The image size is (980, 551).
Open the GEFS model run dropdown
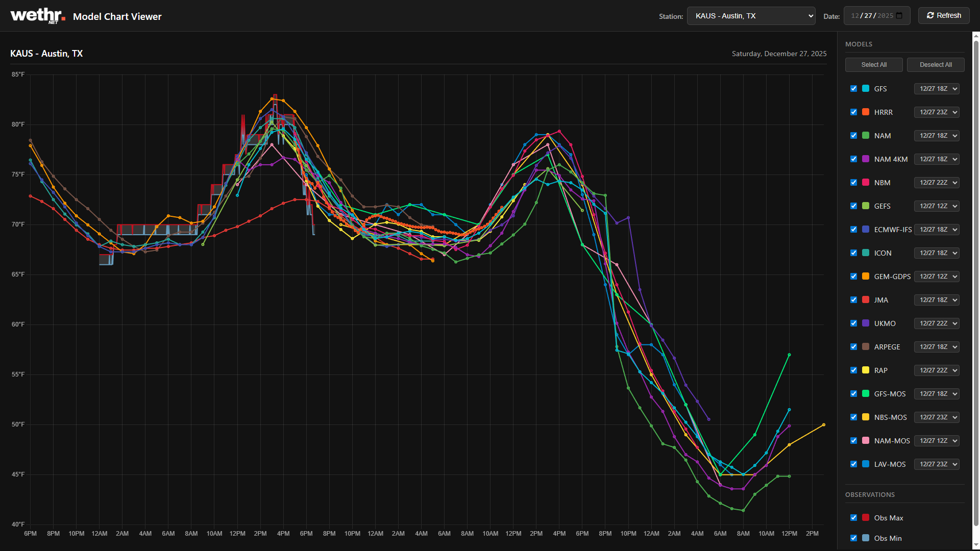tap(936, 206)
